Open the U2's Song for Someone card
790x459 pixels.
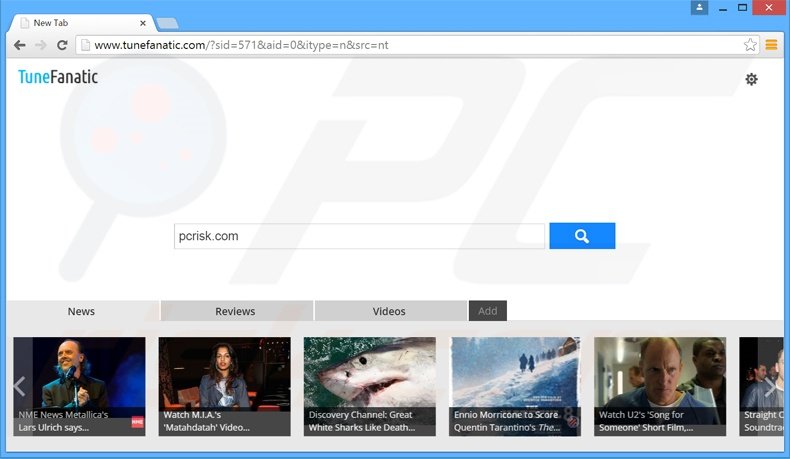coord(660,386)
